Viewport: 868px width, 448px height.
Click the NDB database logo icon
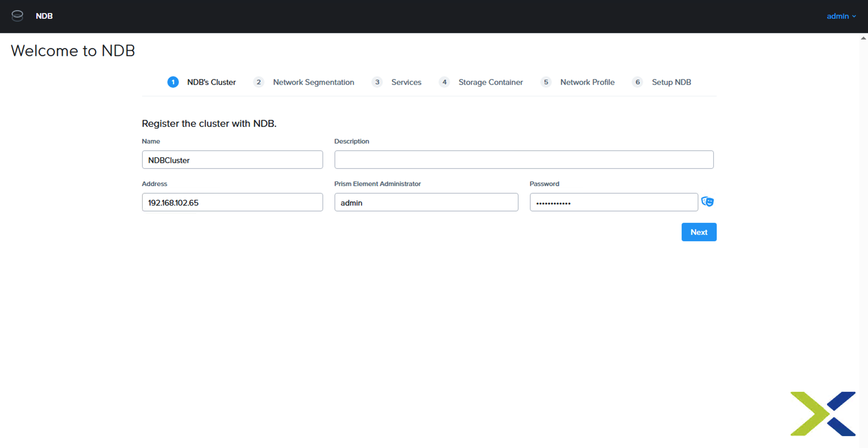coord(17,16)
